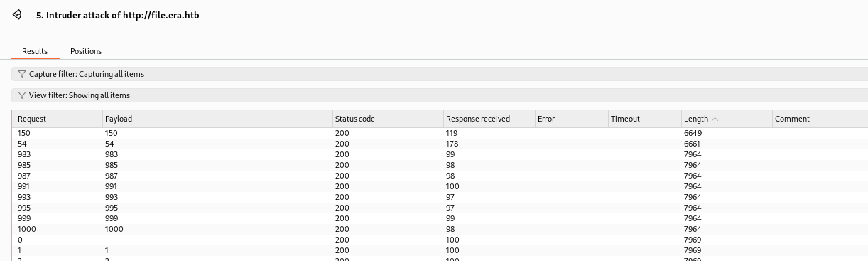This screenshot has height=261, width=868.
Task: Click payload cell 999
Action: [x=111, y=218]
